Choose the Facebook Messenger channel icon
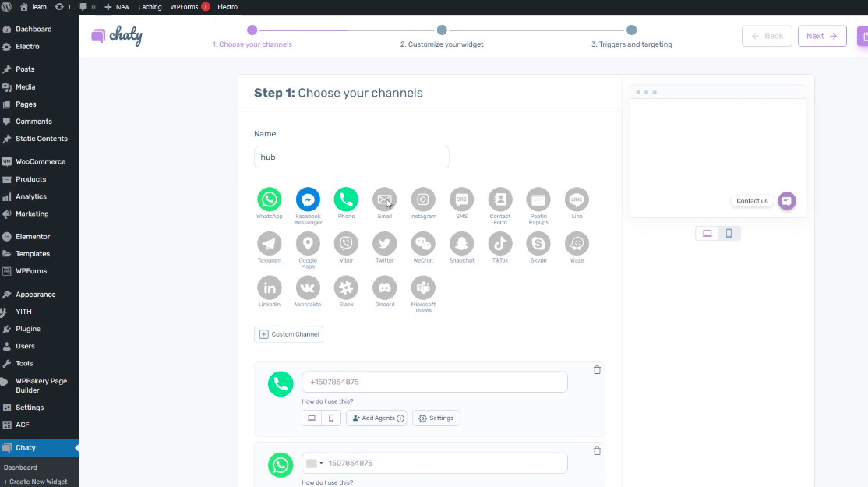Image resolution: width=868 pixels, height=487 pixels. pos(308,199)
